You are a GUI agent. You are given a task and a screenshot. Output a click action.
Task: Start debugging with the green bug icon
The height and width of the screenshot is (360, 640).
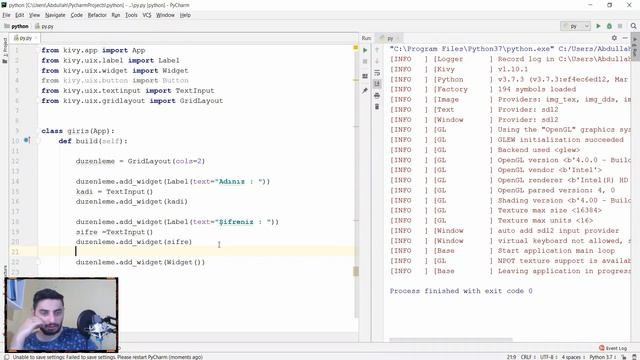pyautogui.click(x=609, y=26)
